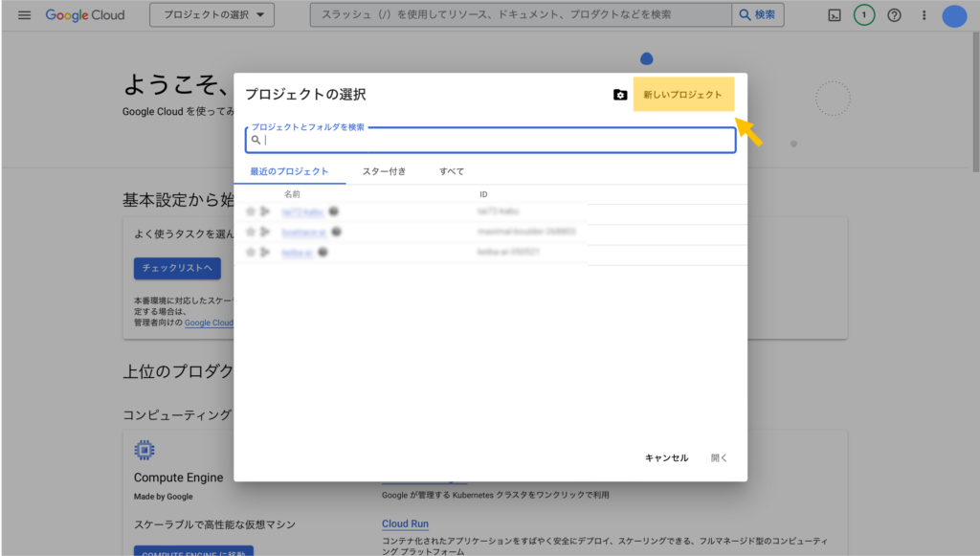Click the Compute Engine card title
Viewport: 980px width, 556px height.
(178, 478)
